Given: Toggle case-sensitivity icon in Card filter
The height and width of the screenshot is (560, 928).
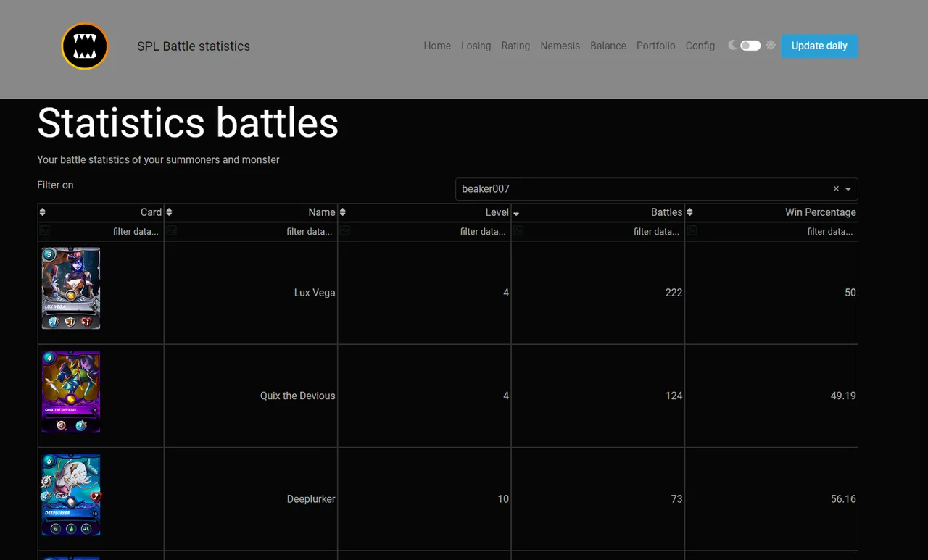Looking at the screenshot, I should tap(44, 230).
